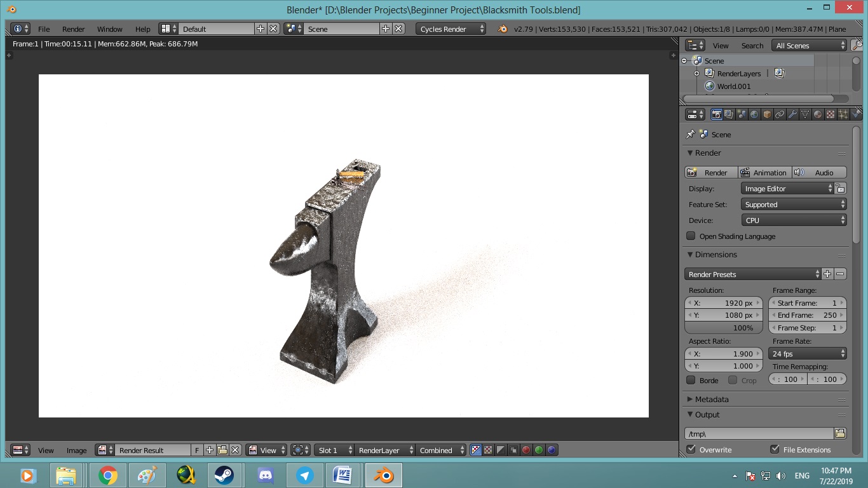Uncheck the Overwrite option
Viewport: 868px width, 488px height.
[x=691, y=449]
